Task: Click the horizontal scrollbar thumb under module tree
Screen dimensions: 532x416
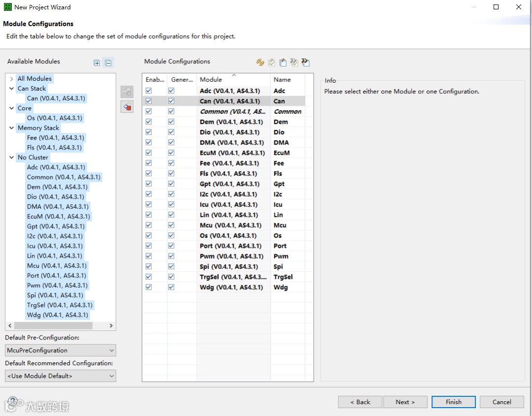Action: [x=53, y=326]
